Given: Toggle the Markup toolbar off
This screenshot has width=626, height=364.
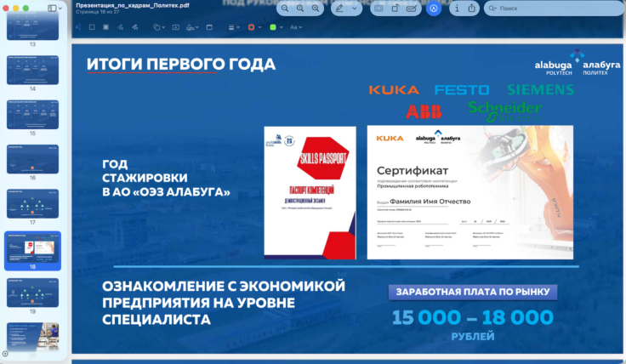Looking at the screenshot, I should [x=434, y=8].
